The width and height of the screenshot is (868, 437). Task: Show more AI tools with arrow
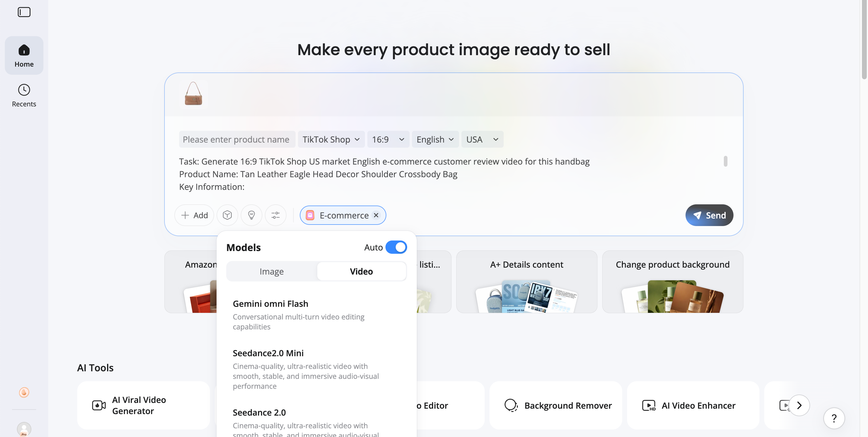tap(799, 405)
